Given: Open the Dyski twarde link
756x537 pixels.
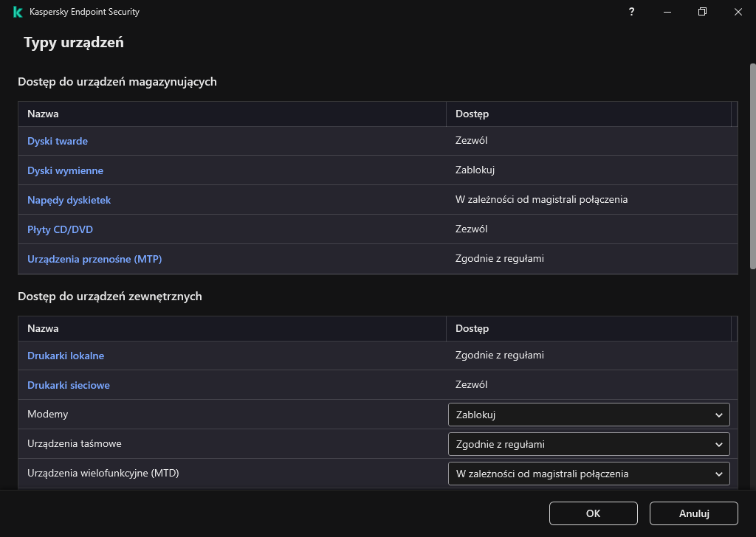Looking at the screenshot, I should (58, 141).
